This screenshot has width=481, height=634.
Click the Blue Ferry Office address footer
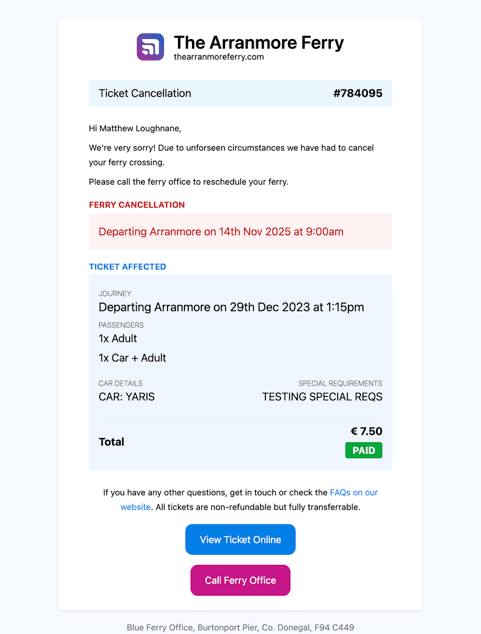click(240, 628)
